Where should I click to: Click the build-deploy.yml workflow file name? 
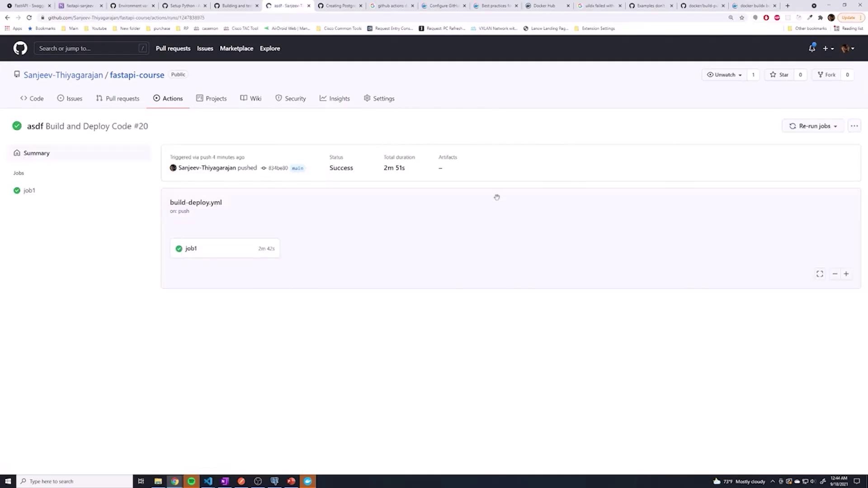(x=196, y=202)
